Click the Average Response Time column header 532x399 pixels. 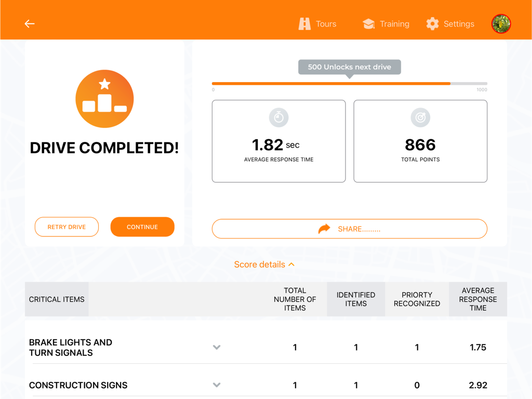pyautogui.click(x=478, y=299)
